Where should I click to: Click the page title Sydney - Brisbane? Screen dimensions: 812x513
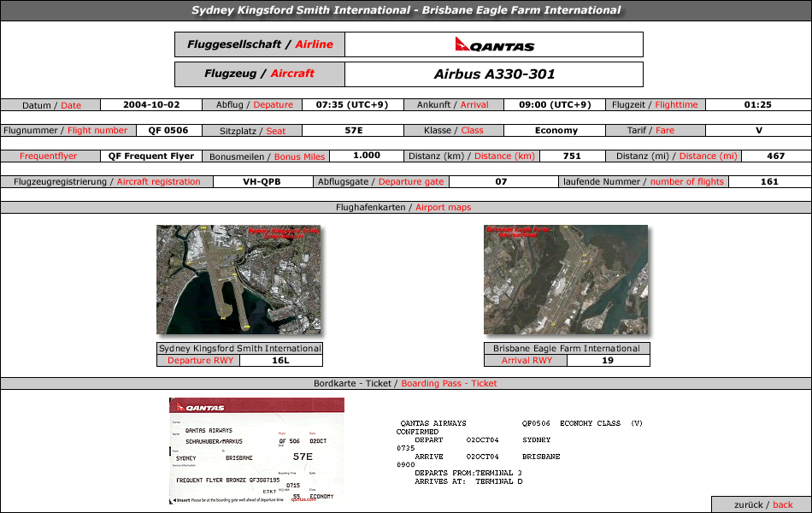point(406,10)
